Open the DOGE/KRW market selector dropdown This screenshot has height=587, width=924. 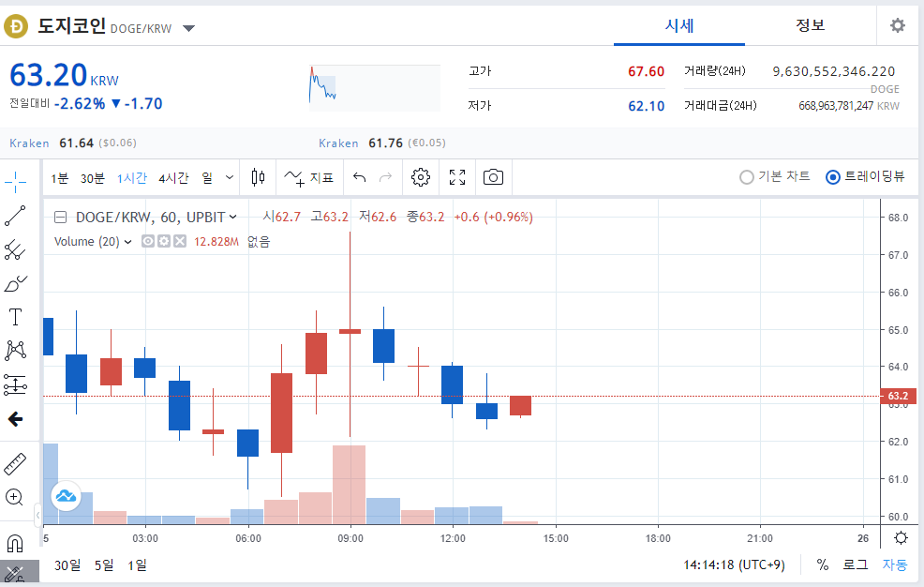[x=188, y=28]
